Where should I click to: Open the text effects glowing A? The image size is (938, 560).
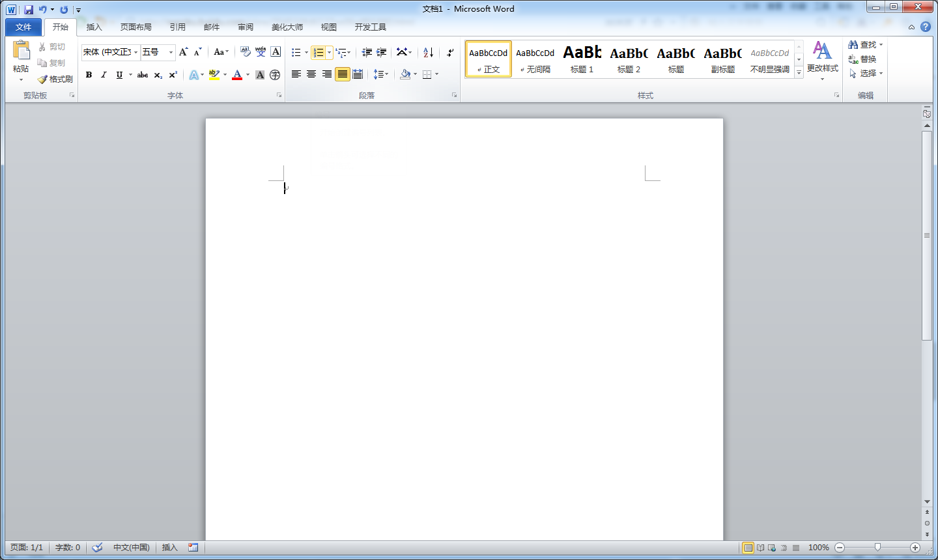[194, 75]
